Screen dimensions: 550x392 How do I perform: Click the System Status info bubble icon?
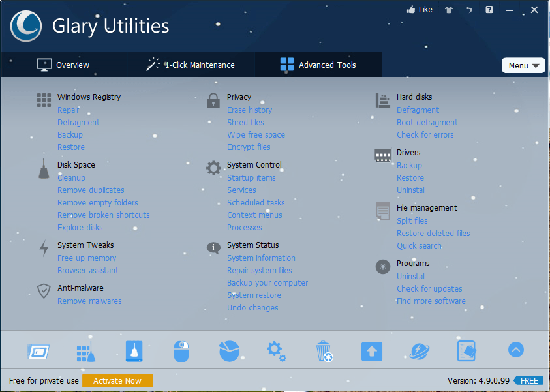pyautogui.click(x=213, y=248)
